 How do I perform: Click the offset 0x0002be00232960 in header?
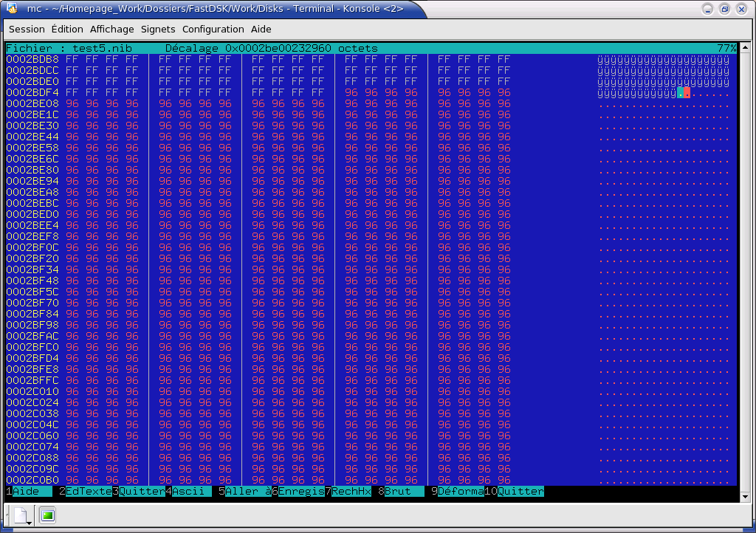coord(278,48)
